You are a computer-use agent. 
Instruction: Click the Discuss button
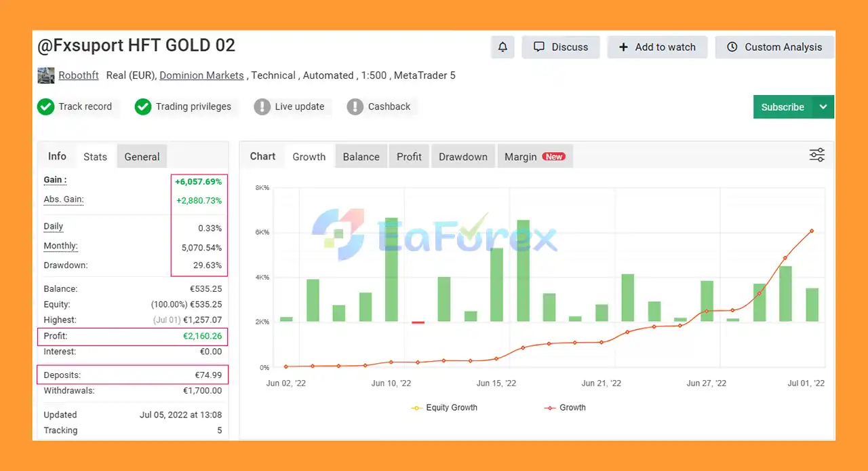561,47
